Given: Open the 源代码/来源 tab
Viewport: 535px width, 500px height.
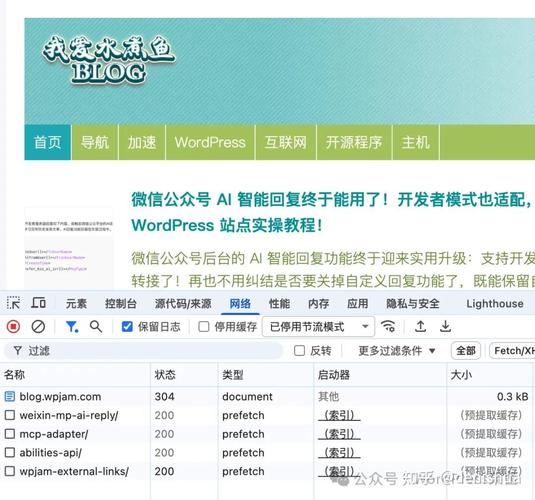Looking at the screenshot, I should coord(183,303).
